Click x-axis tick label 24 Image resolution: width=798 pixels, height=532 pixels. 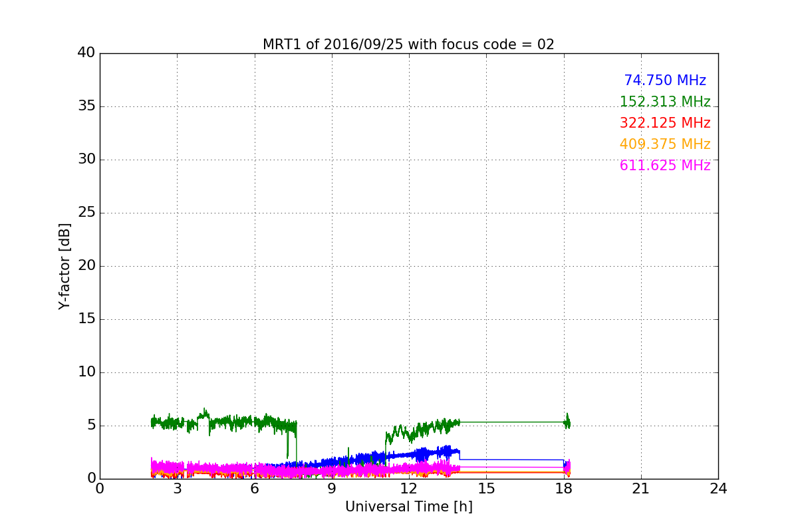[x=718, y=488]
